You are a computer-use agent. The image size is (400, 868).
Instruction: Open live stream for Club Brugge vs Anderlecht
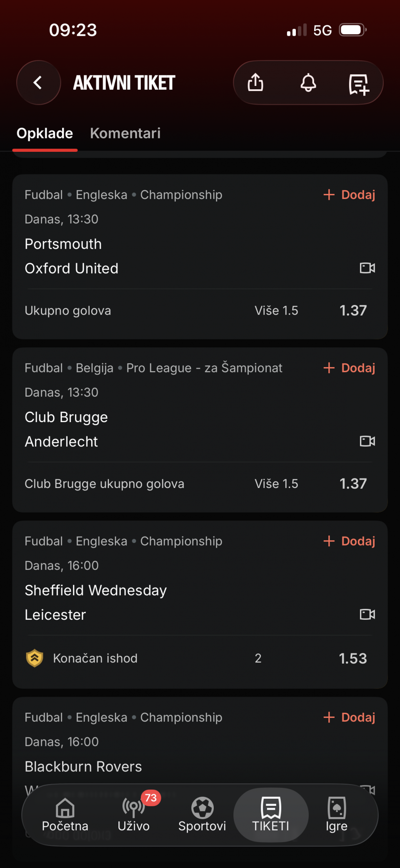click(367, 441)
